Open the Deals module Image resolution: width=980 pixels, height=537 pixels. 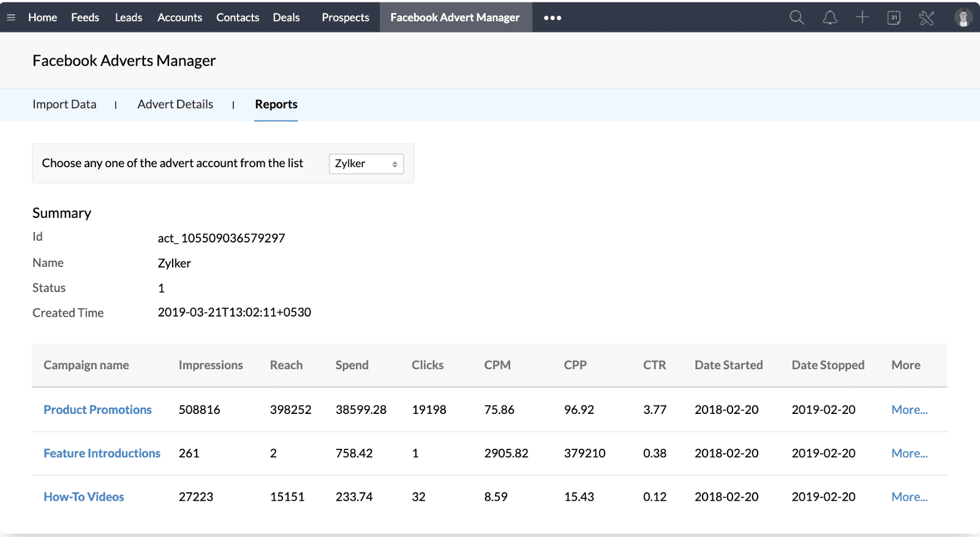point(286,18)
